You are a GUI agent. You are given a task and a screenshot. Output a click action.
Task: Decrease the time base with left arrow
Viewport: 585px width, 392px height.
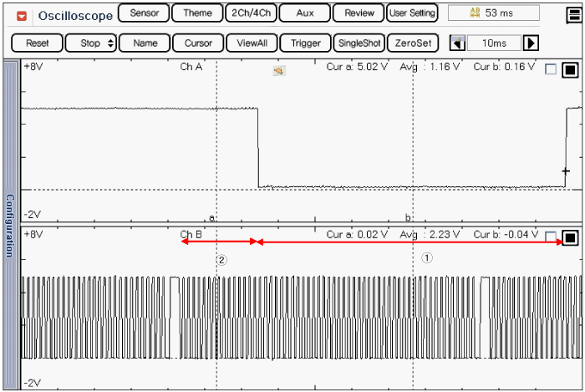457,43
